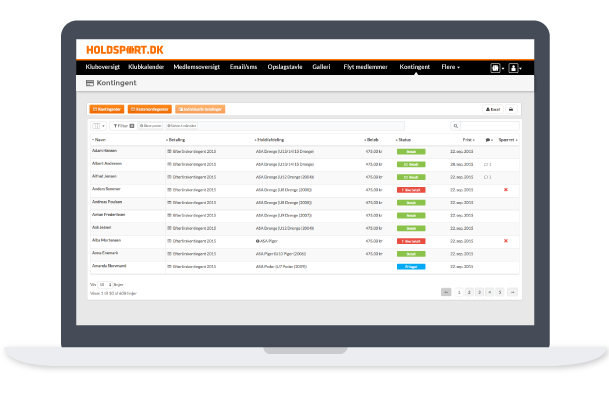This screenshot has height=405, width=609.
Task: Sort table by Navn column header
Action: click(x=100, y=140)
